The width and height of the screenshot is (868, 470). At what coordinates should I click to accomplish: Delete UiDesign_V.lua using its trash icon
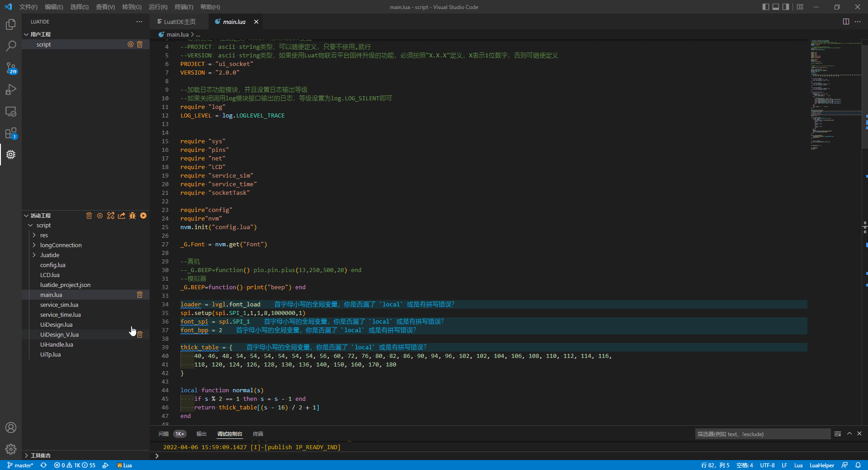[140, 334]
